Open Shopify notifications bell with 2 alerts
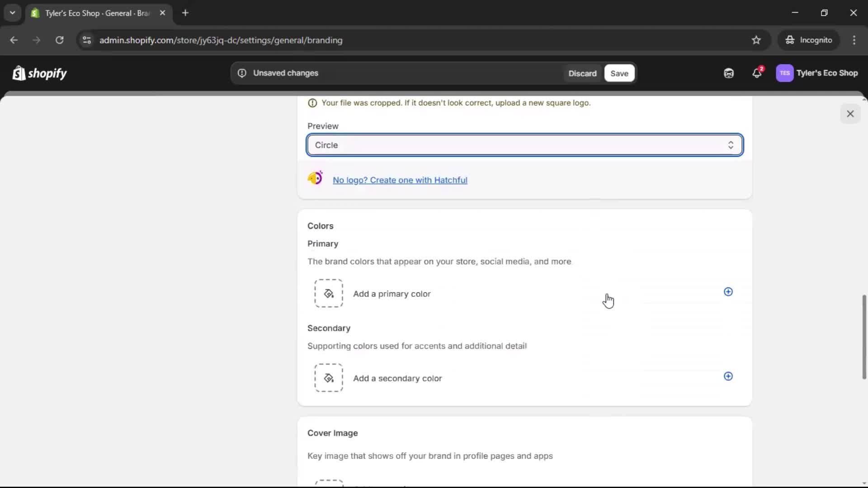The image size is (868, 488). click(757, 73)
